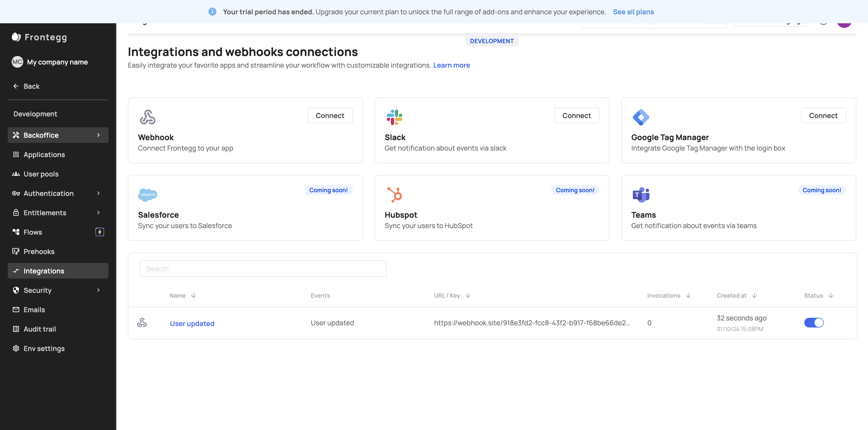Expand the Authentication submenu chevron
Image resolution: width=868 pixels, height=430 pixels.
[x=98, y=193]
